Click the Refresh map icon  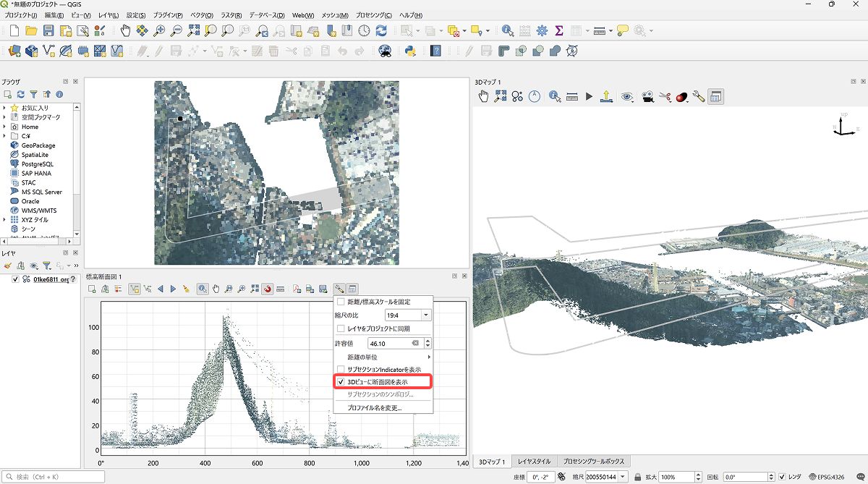381,30
